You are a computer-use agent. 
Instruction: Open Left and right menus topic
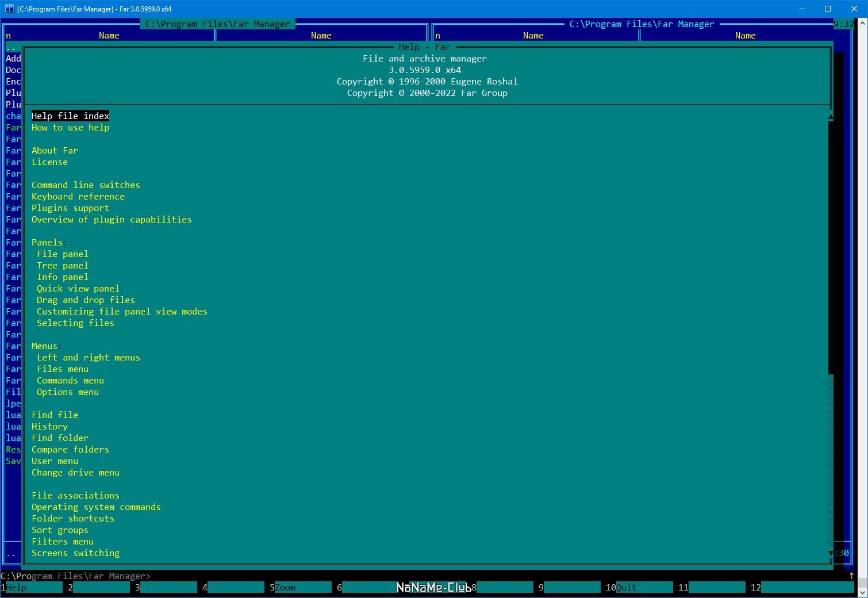click(x=89, y=358)
